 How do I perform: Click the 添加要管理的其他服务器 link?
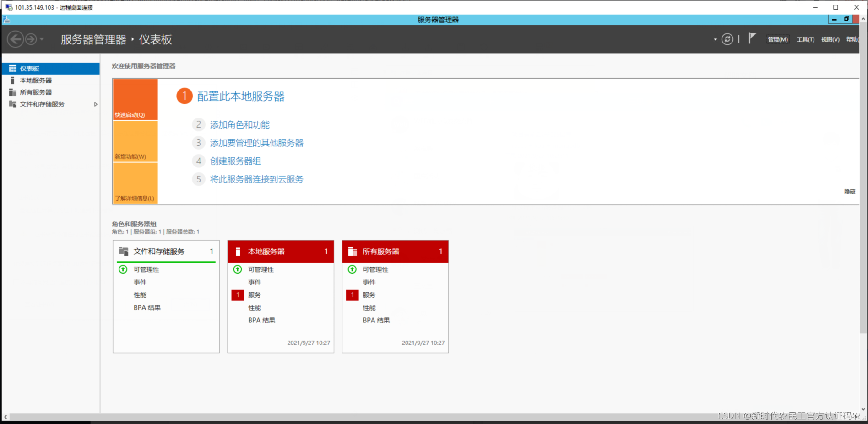256,143
